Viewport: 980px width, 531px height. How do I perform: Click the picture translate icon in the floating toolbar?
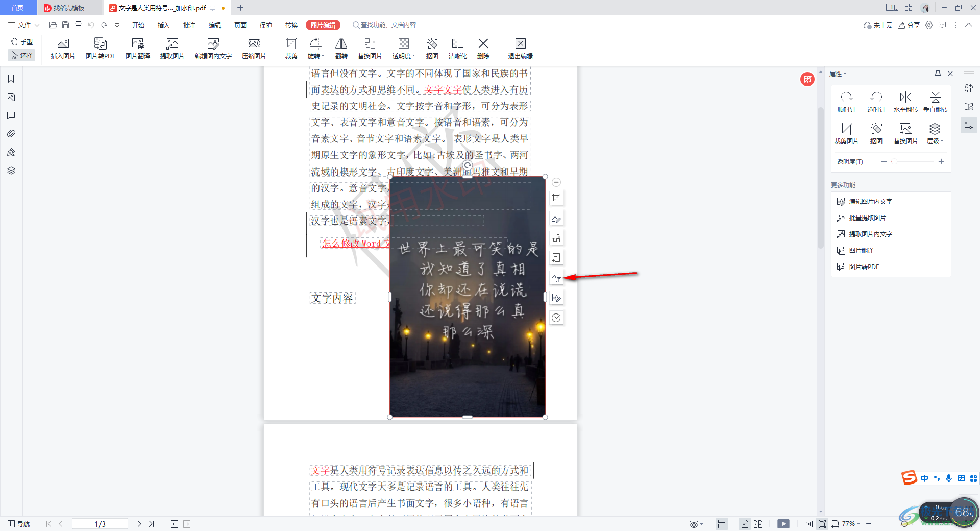tap(556, 278)
